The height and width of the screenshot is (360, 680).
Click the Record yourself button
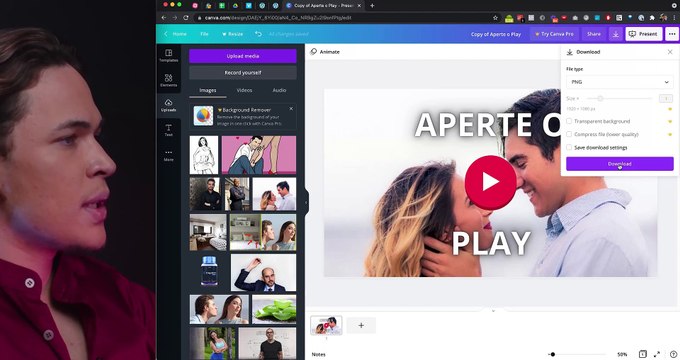(243, 72)
